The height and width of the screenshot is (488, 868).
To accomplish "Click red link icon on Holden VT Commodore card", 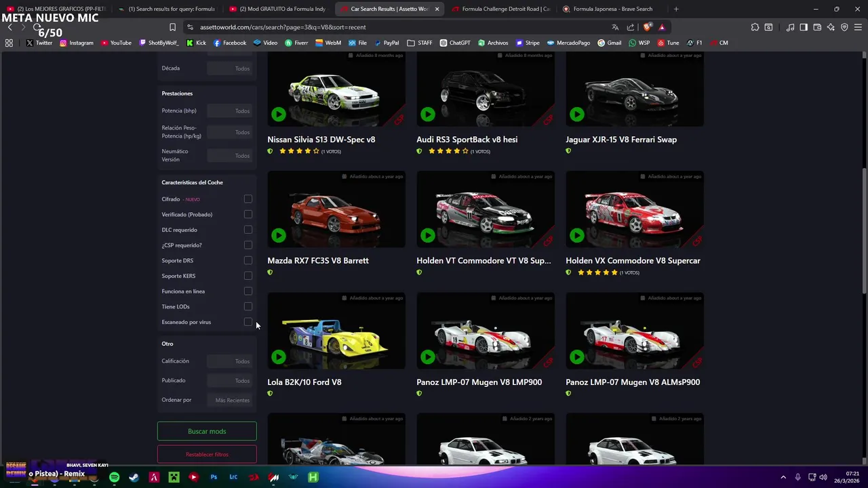I will (548, 241).
